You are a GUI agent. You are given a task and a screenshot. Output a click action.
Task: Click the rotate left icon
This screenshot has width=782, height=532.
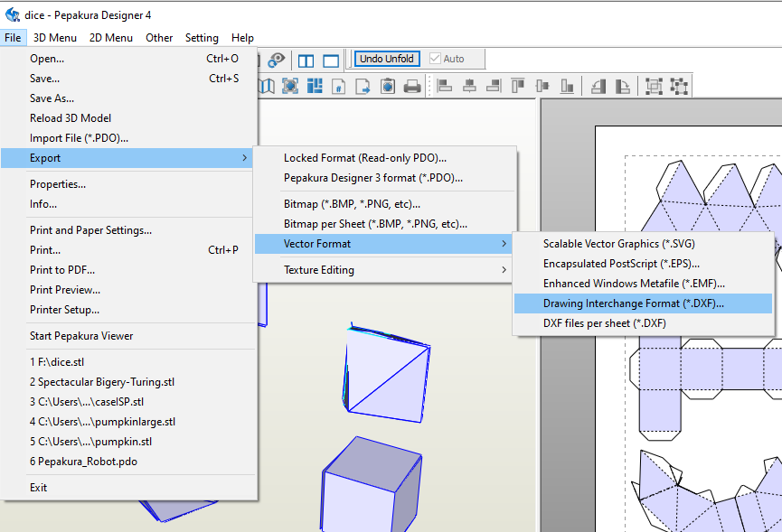point(598,86)
